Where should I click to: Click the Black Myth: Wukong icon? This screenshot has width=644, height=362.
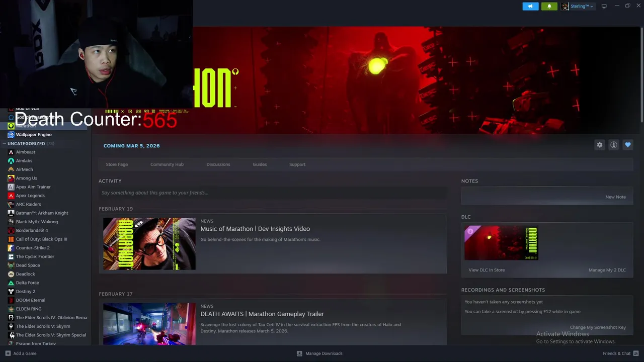point(11,222)
